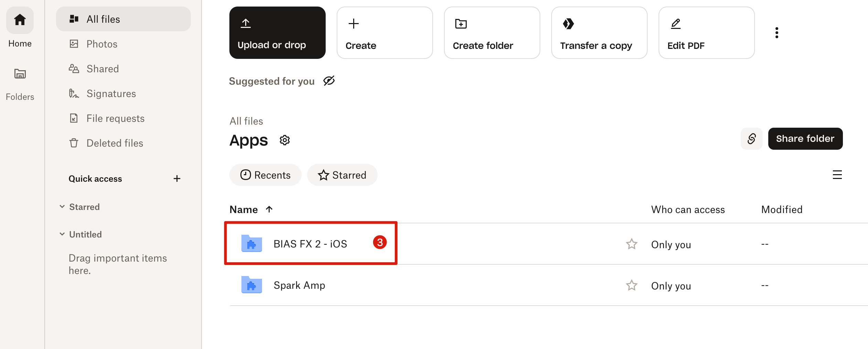The width and height of the screenshot is (868, 349).
Task: Click the Who can access column header
Action: [688, 209]
